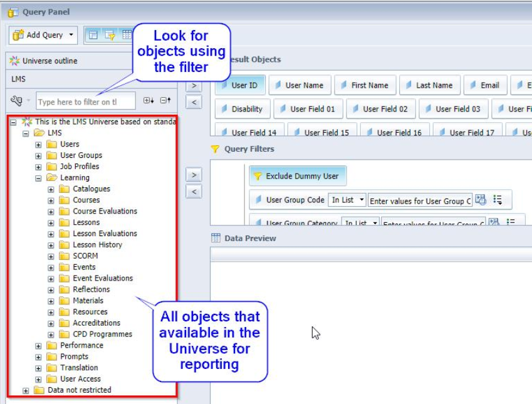The image size is (532, 404).
Task: Toggle the query filters panel icon in toolbar
Action: point(110,35)
